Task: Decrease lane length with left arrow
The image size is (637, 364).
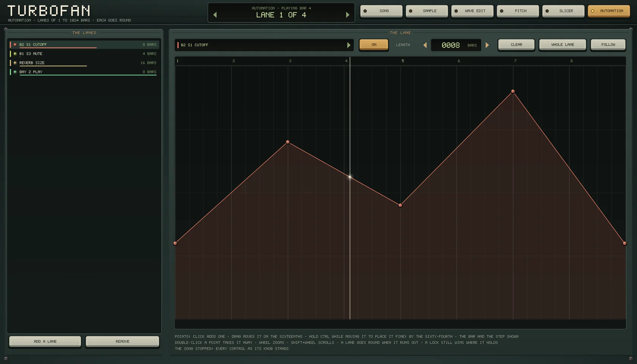Action: (425, 45)
